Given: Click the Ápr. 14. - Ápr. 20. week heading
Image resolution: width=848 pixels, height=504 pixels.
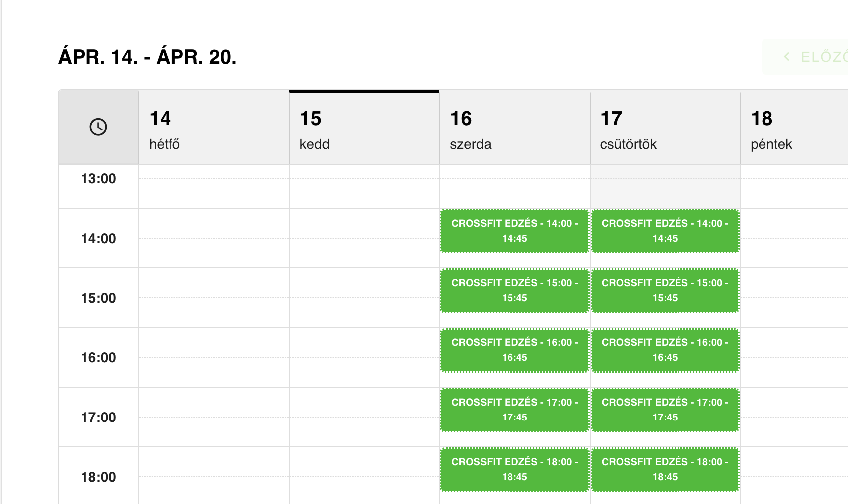Looking at the screenshot, I should pos(147,57).
